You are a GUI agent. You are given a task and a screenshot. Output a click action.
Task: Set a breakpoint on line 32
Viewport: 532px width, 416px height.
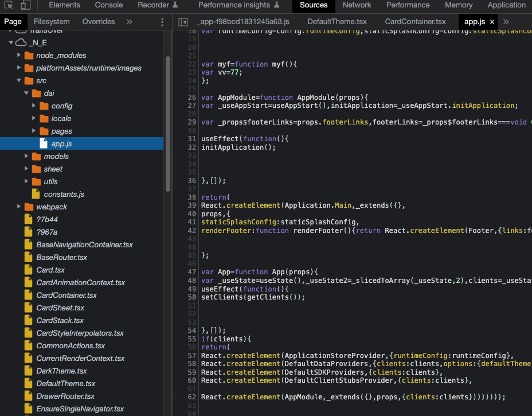click(191, 147)
